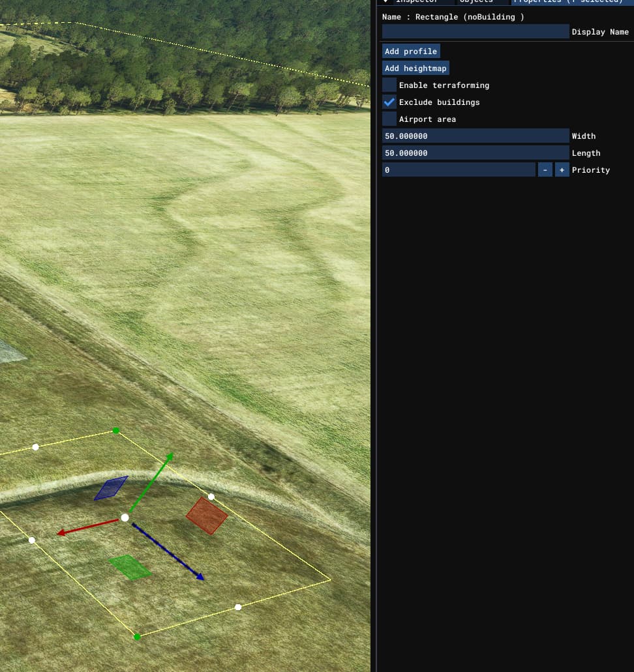Viewport: 634px width, 672px height.
Task: Click the 'Name : Rectangle (noBuilding )' text
Action: (x=453, y=17)
